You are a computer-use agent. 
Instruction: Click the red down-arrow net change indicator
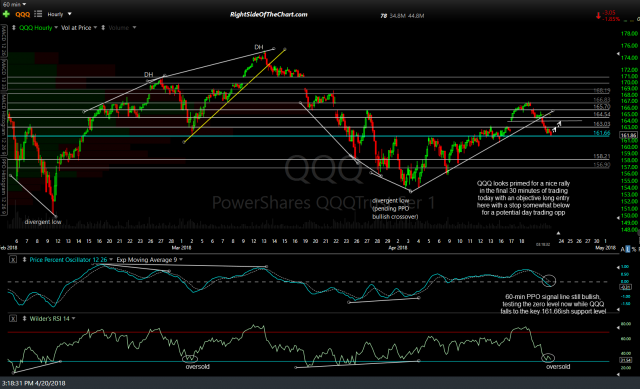click(x=598, y=16)
